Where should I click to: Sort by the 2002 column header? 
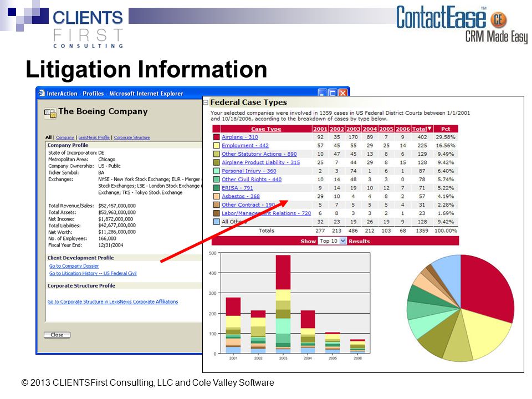(336, 129)
